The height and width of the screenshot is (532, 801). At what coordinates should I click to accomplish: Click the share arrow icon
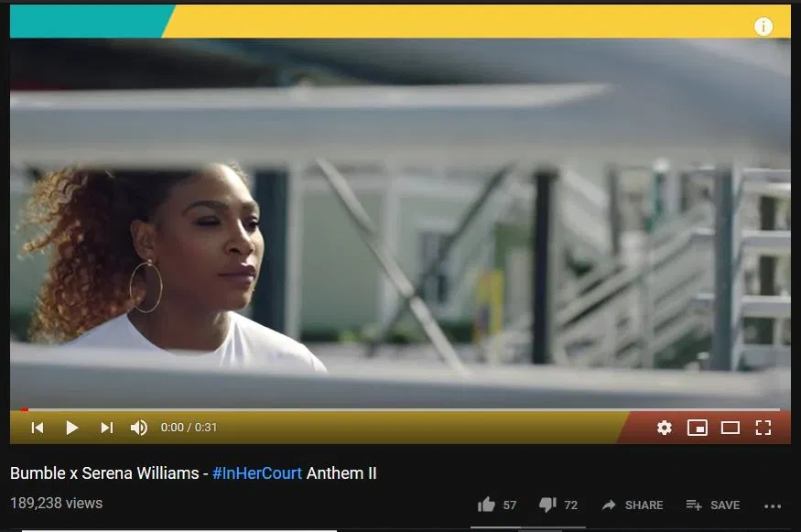609,505
